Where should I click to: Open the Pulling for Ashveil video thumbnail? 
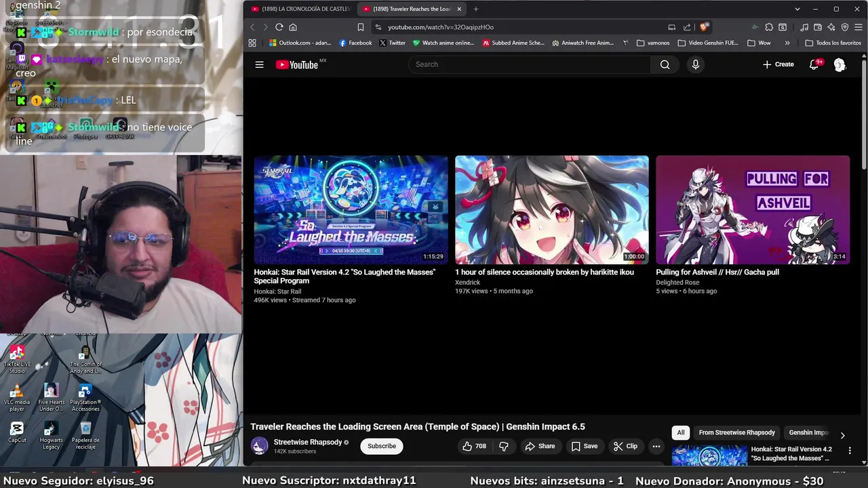753,209
